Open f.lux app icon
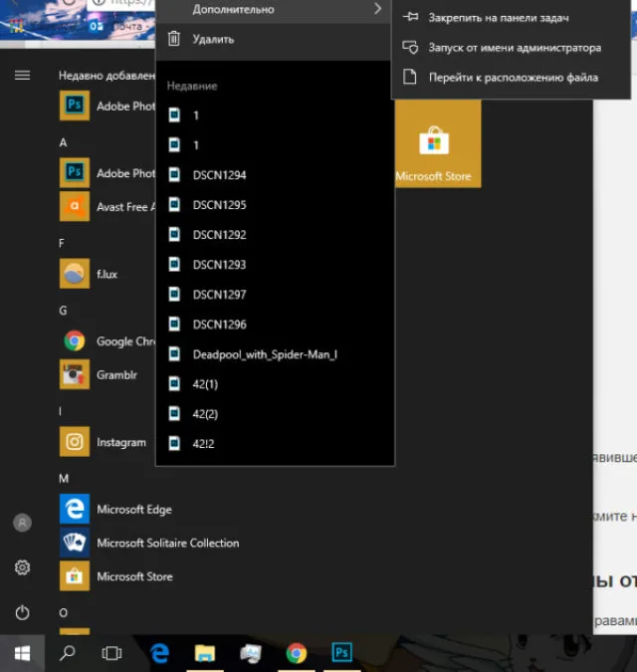The width and height of the screenshot is (637, 672). pos(75,274)
